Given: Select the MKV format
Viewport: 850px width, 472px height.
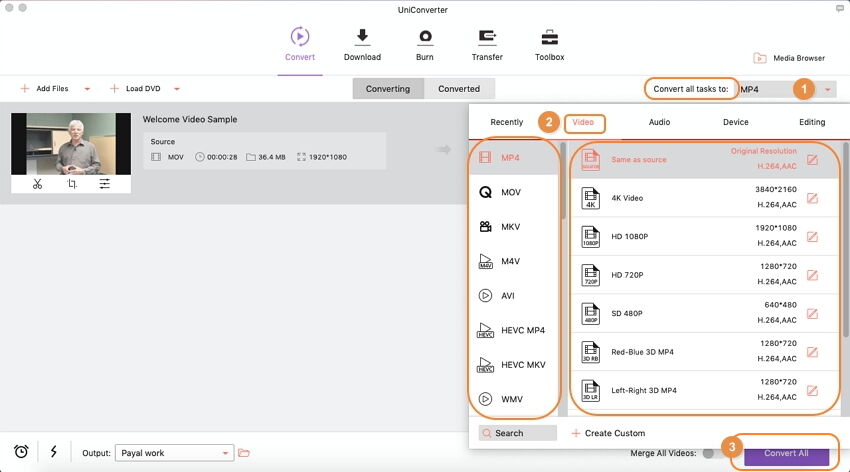Looking at the screenshot, I should click(x=513, y=227).
